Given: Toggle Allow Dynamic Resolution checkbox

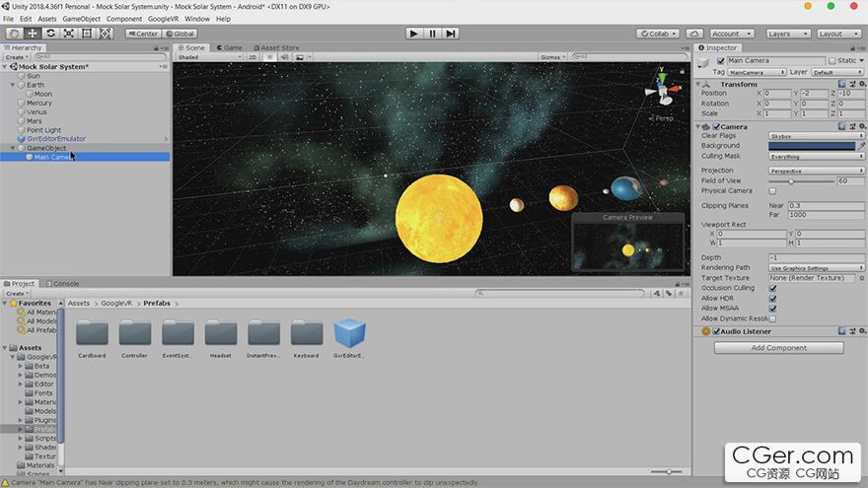Looking at the screenshot, I should click(772, 318).
